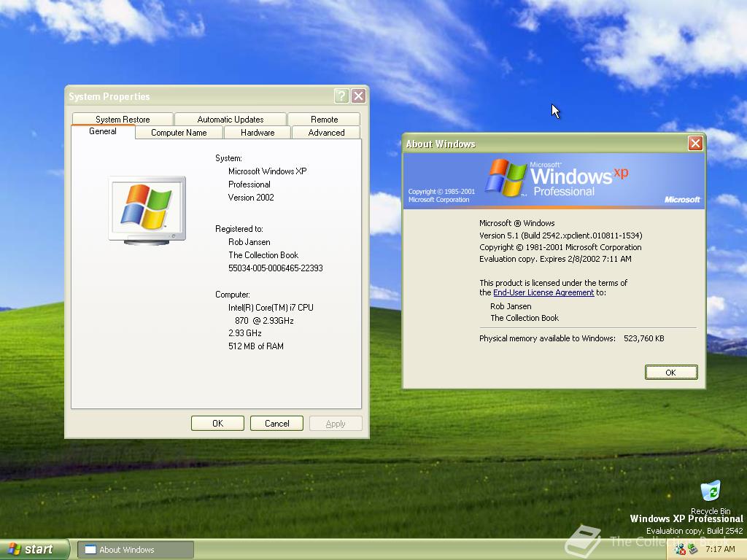Click 'Microsoft Windows XP' system text

[267, 171]
